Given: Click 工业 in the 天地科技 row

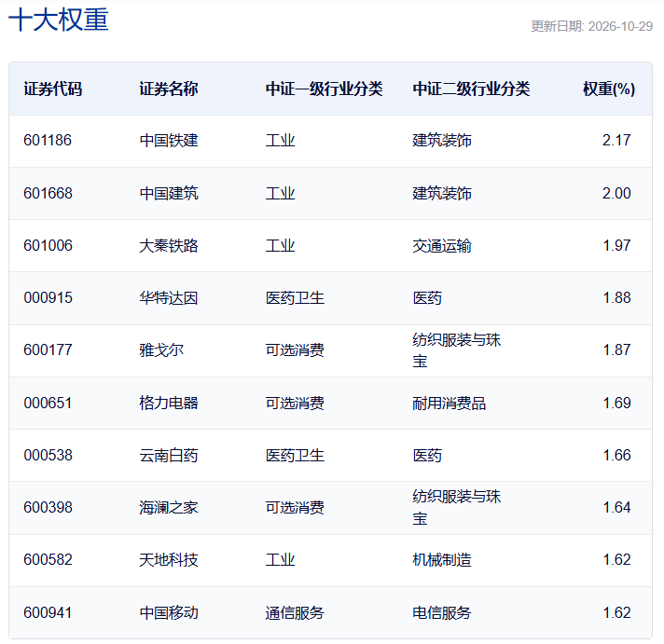Looking at the screenshot, I should tap(281, 560).
